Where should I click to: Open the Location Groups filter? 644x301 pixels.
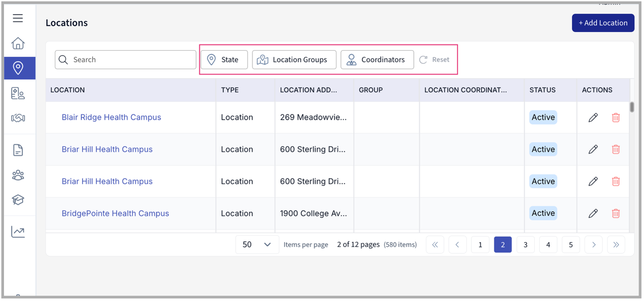[x=294, y=59]
